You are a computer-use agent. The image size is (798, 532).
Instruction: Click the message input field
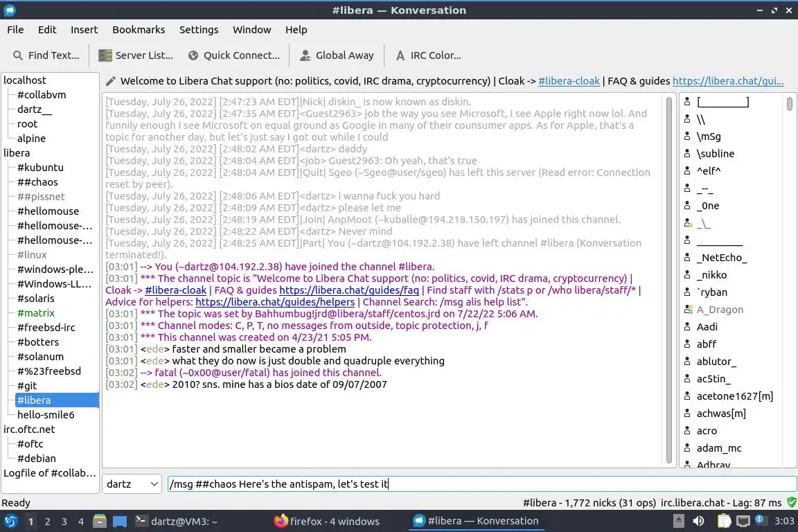(482, 484)
